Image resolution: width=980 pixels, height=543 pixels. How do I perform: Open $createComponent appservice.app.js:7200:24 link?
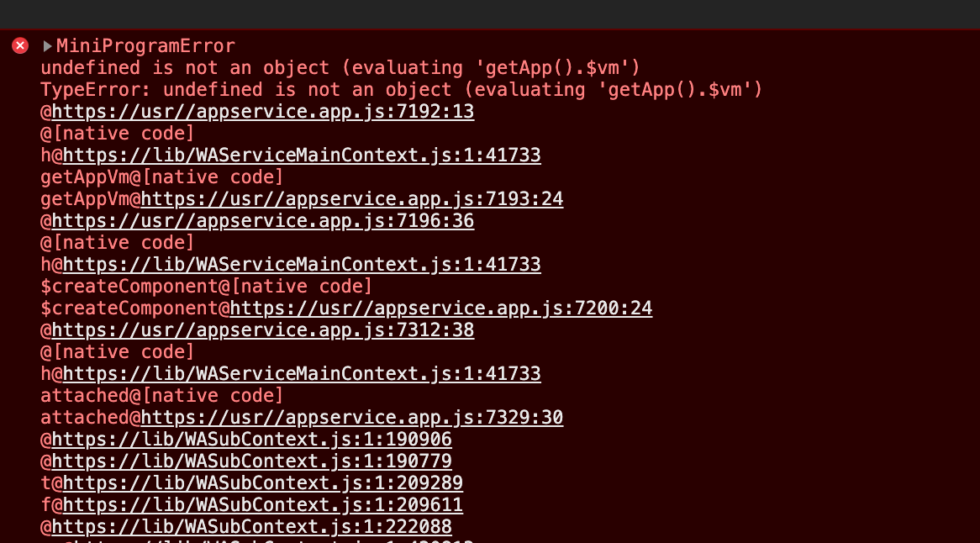click(441, 308)
